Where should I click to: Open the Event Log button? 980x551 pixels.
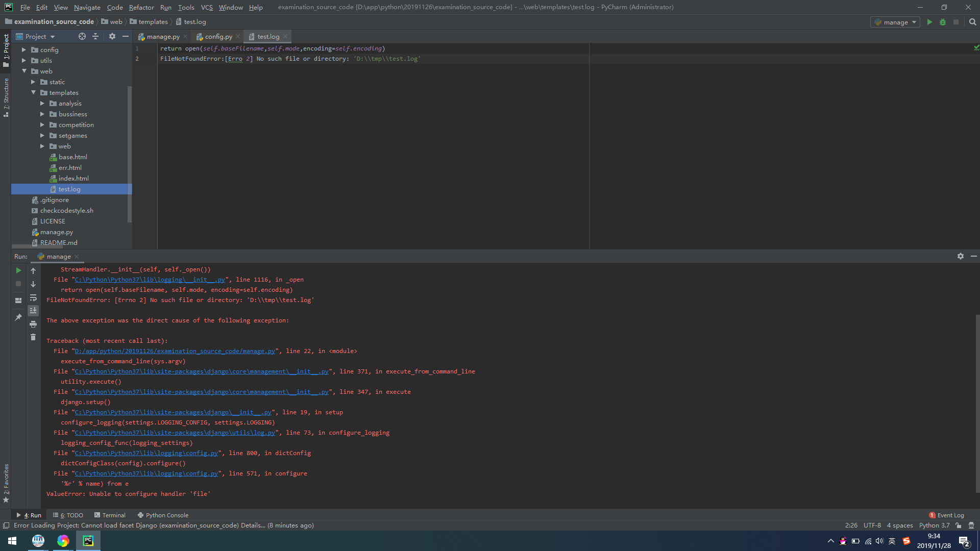coord(946,515)
